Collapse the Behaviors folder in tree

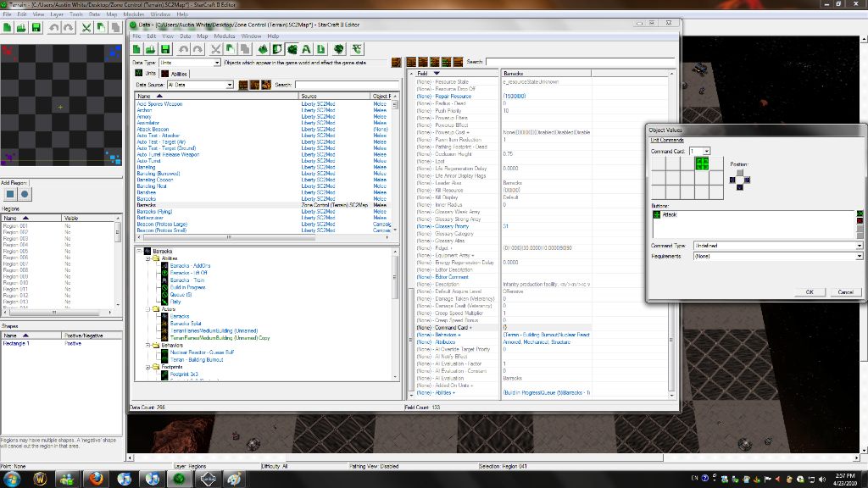(x=147, y=346)
